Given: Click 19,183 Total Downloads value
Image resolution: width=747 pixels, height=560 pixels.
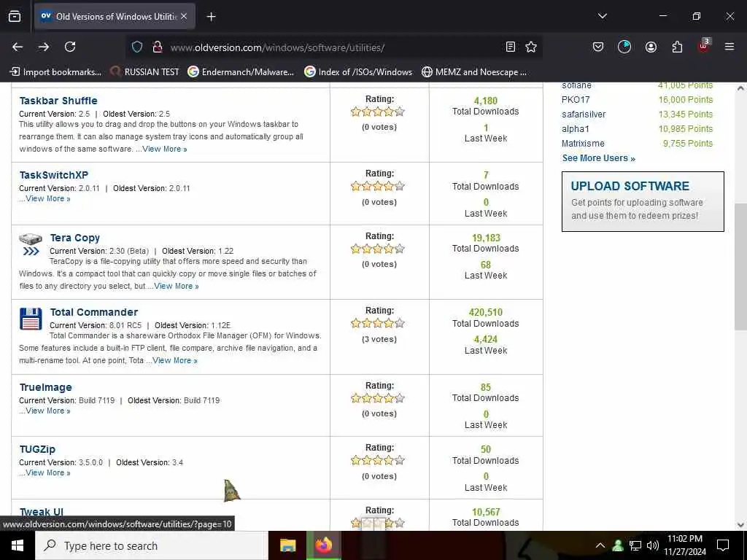Looking at the screenshot, I should [486, 238].
